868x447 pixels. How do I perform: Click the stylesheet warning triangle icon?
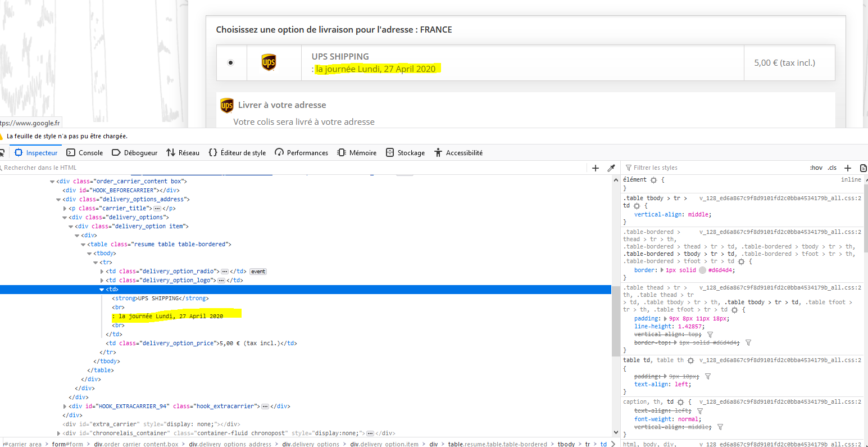point(1,136)
